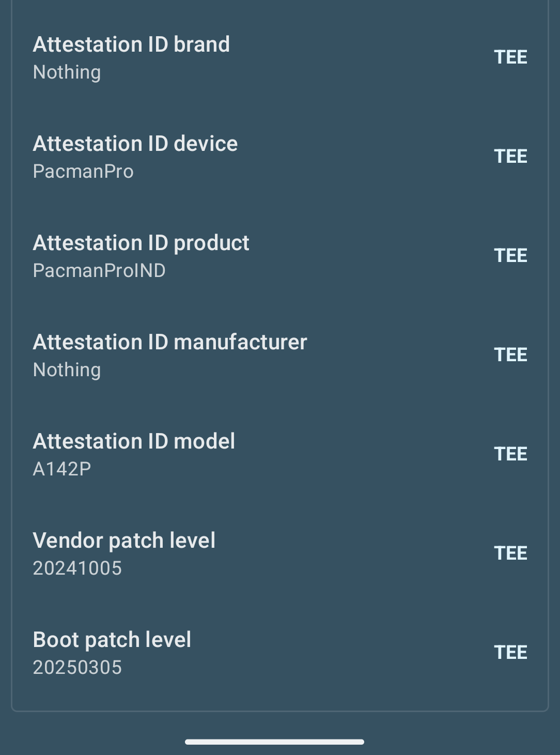Open the Attestation ID product title
This screenshot has width=560, height=755.
(x=141, y=243)
